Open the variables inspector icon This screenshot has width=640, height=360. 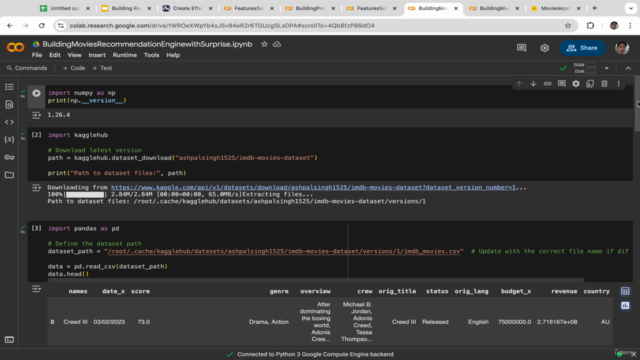[x=9, y=140]
